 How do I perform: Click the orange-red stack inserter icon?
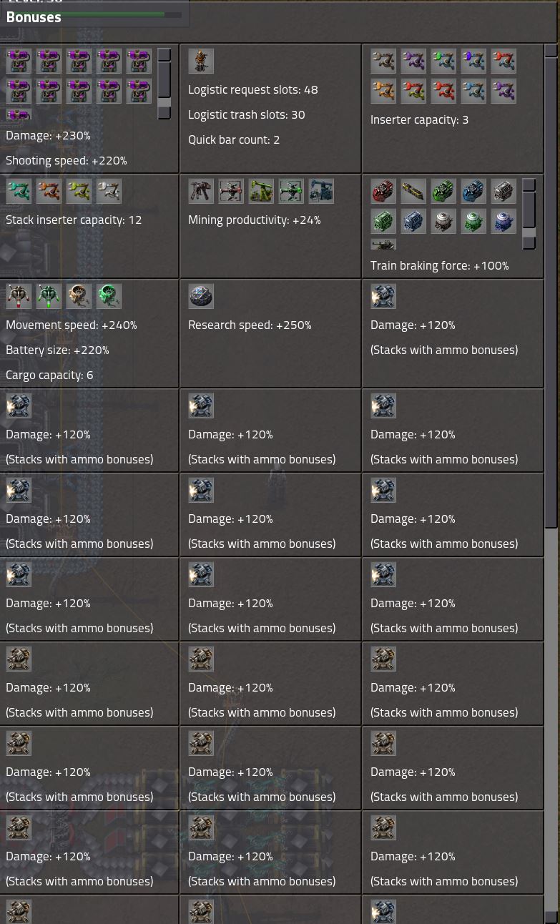(x=49, y=192)
